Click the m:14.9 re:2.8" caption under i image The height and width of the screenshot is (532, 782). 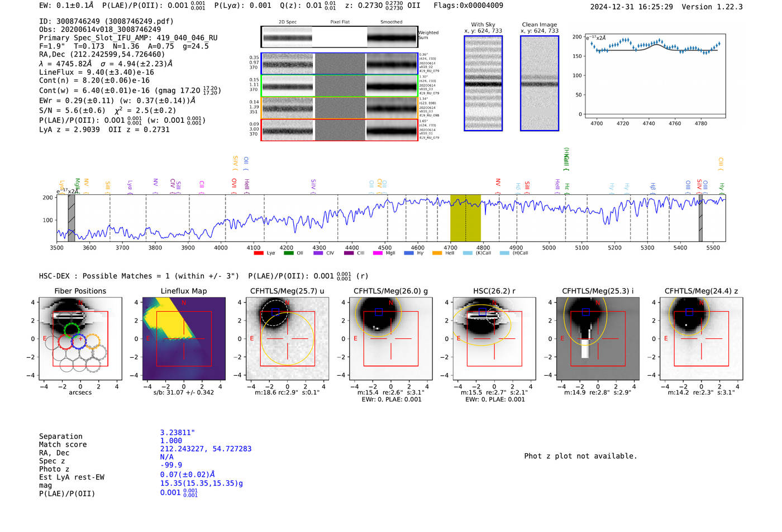598,392
